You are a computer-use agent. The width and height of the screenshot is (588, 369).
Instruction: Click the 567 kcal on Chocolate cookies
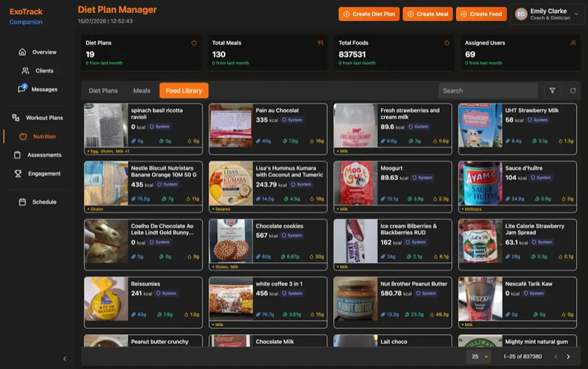[x=267, y=236]
